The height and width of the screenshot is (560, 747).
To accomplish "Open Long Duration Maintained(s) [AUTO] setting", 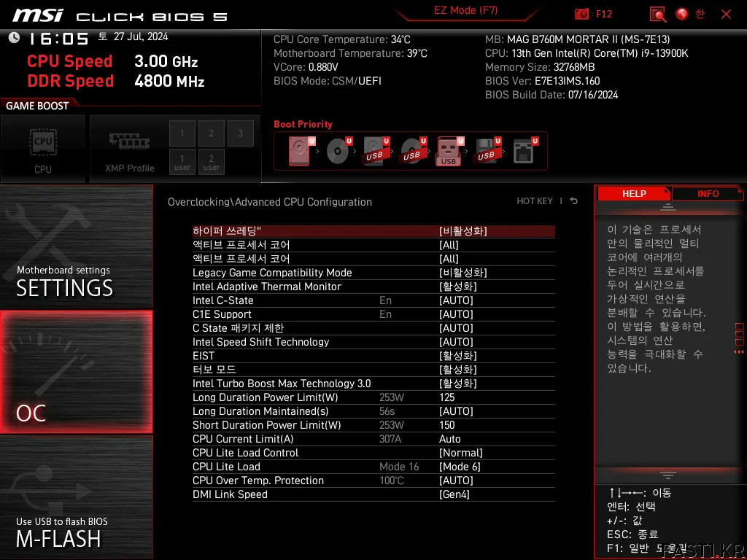I will tap(373, 411).
